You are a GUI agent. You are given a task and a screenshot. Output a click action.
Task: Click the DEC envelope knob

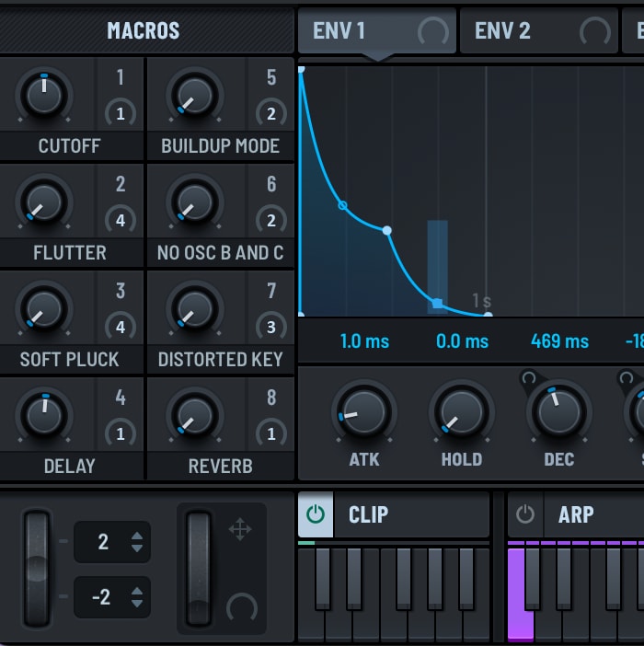pos(559,412)
